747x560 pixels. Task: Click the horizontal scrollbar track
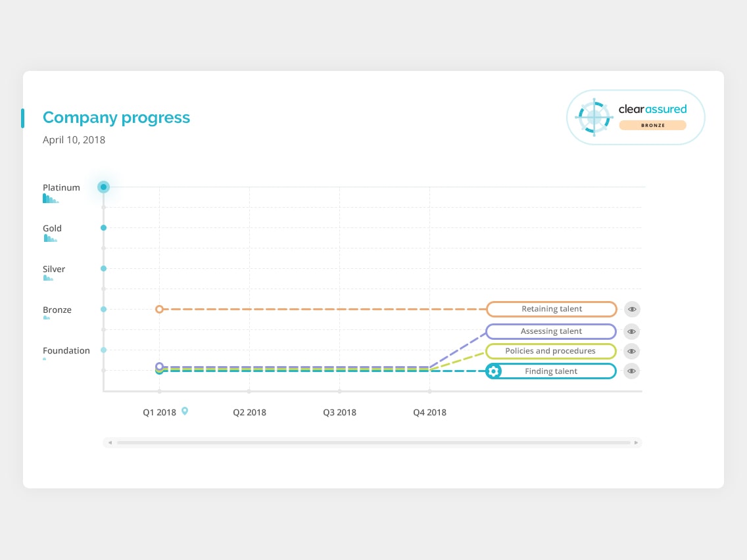point(372,443)
